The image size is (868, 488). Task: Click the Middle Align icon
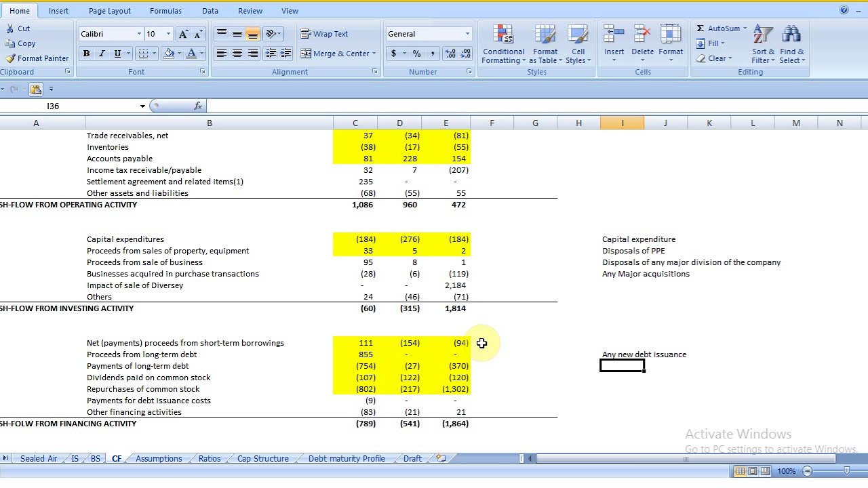point(237,34)
